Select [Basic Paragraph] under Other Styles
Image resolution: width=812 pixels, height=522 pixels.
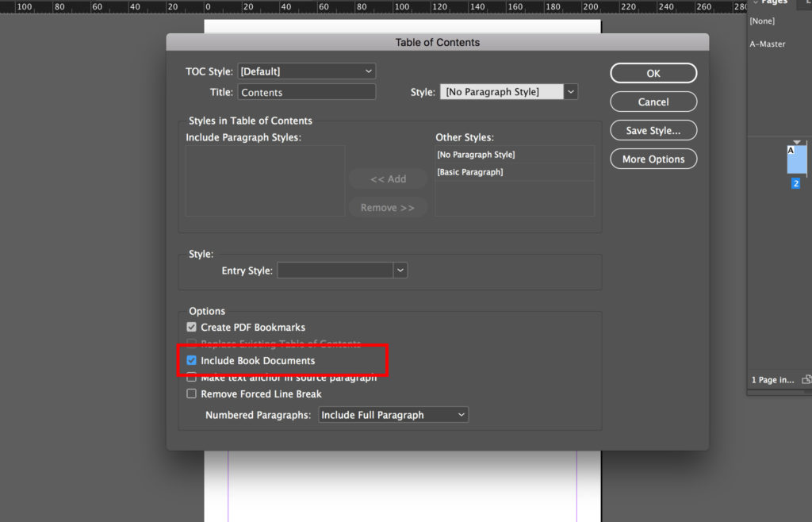(469, 171)
